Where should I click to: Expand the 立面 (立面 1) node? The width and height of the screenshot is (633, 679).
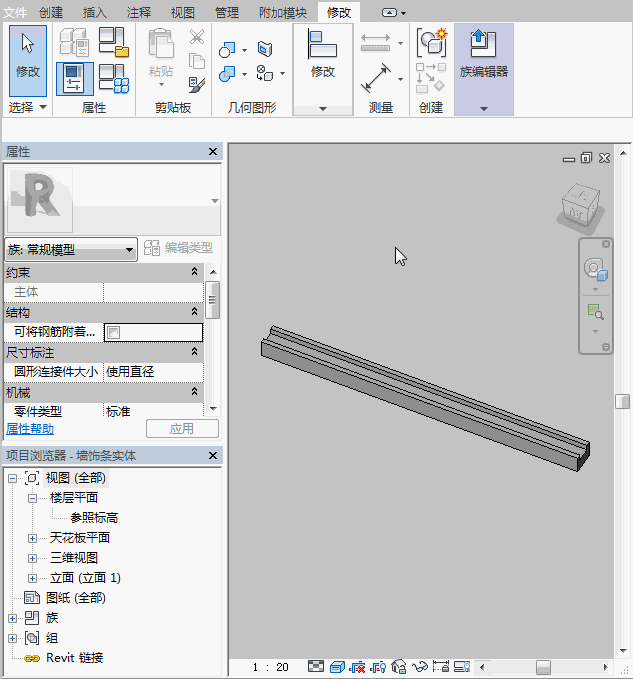point(32,578)
